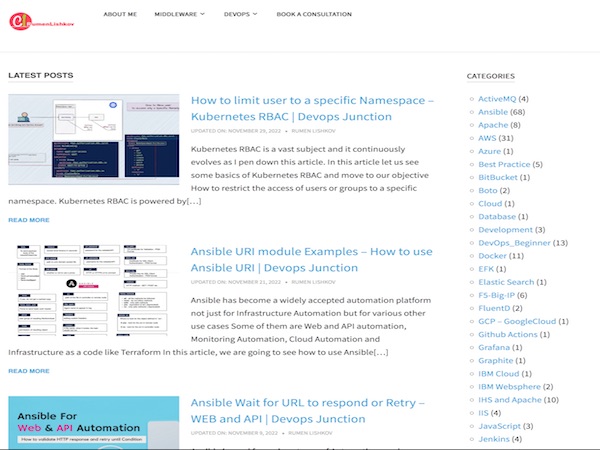This screenshot has width=600, height=450.
Task: Select the Jenkins category link
Action: point(494,438)
